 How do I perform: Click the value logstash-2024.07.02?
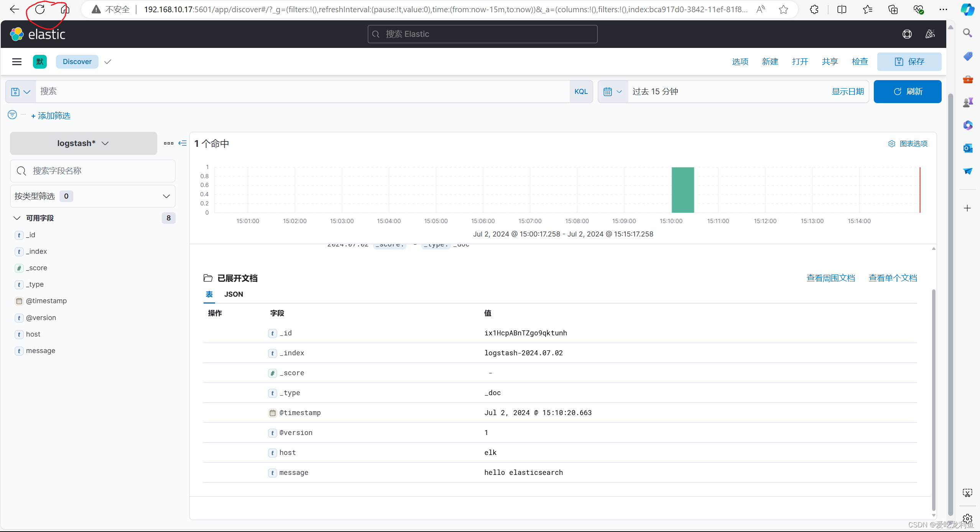523,353
